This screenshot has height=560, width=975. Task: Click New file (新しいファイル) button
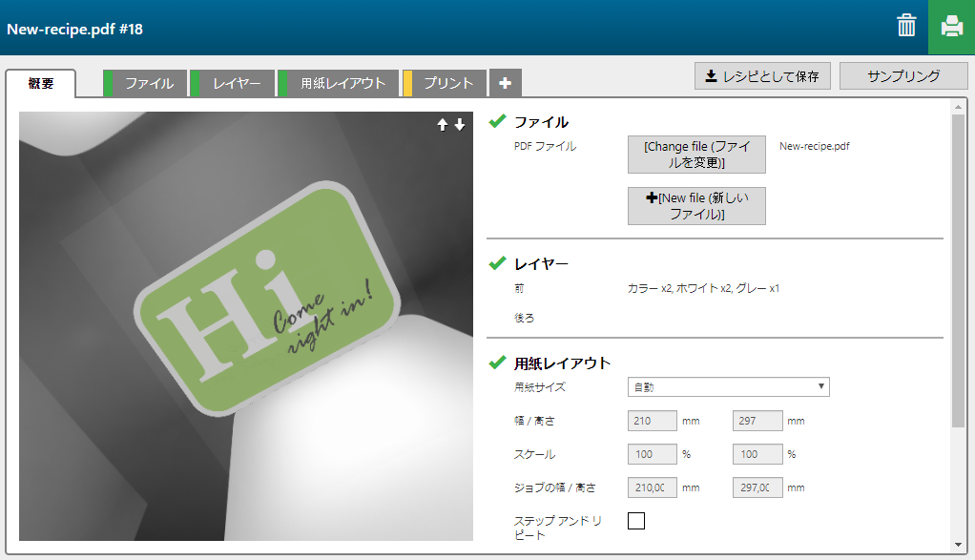(x=696, y=206)
